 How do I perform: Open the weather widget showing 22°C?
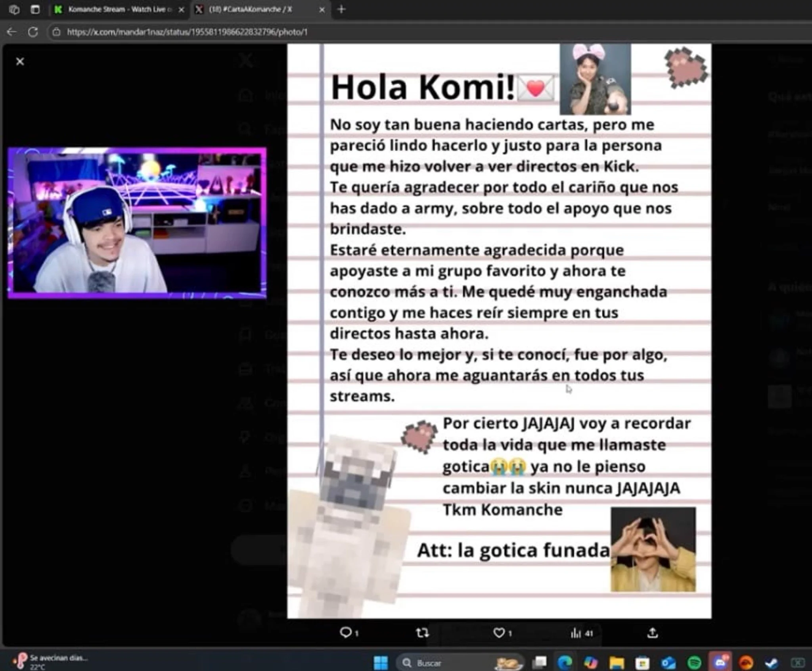point(50,662)
